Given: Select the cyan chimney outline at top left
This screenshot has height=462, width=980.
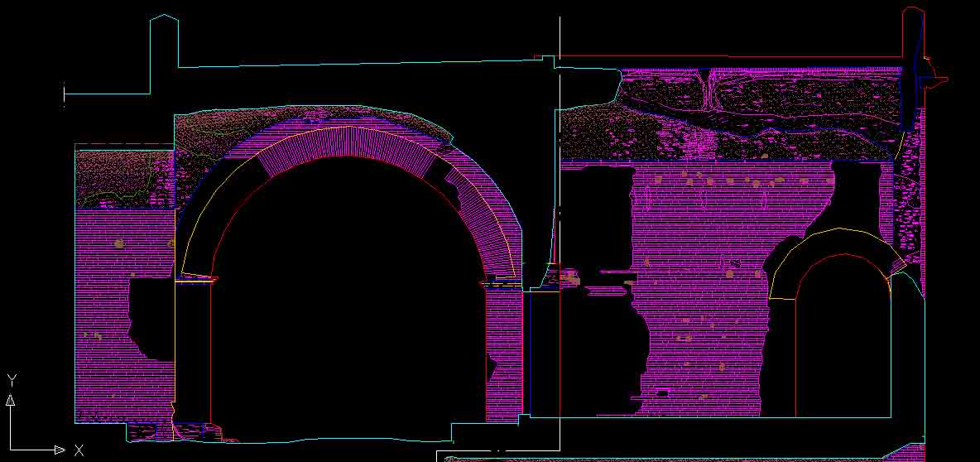Looking at the screenshot, I should point(164,15).
